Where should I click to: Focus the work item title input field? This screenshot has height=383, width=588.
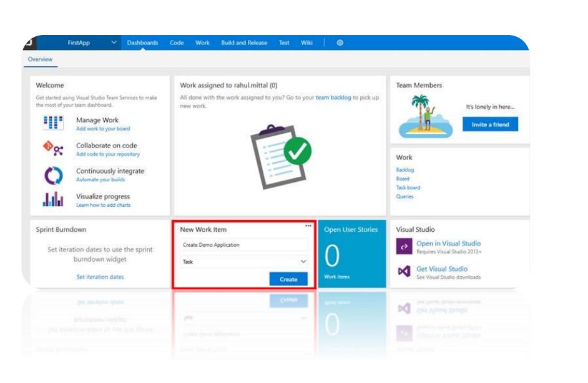[x=244, y=245]
